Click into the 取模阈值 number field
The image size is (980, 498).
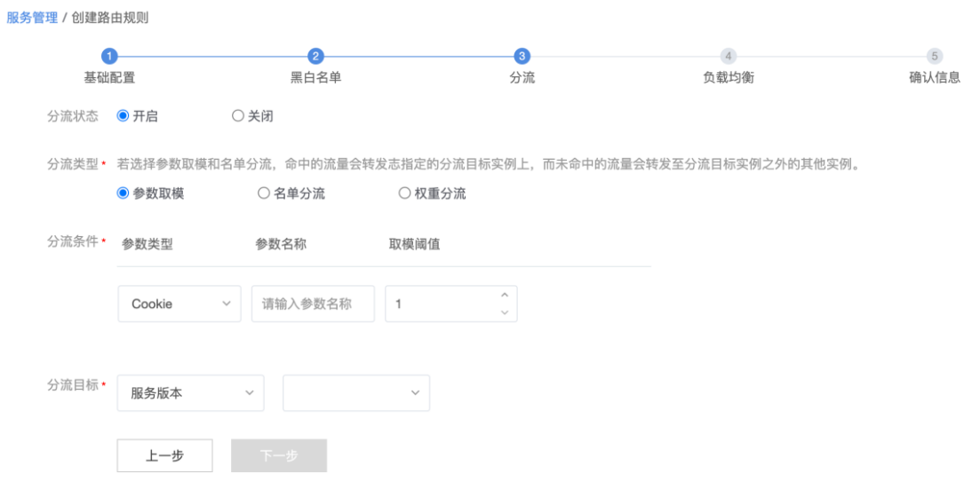[440, 304]
